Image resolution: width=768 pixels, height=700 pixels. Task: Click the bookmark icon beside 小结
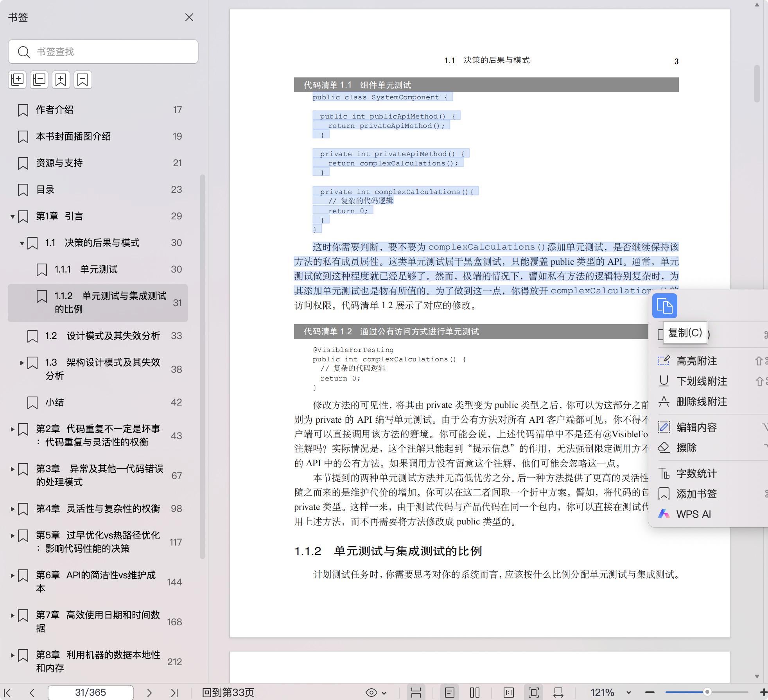[x=32, y=402]
